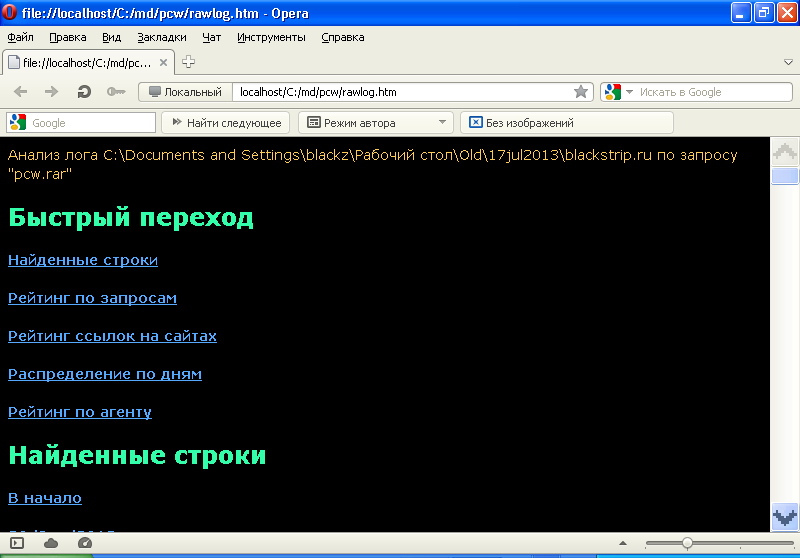Go forward with the Forward arrow
The width and height of the screenshot is (800, 558).
pyautogui.click(x=52, y=92)
